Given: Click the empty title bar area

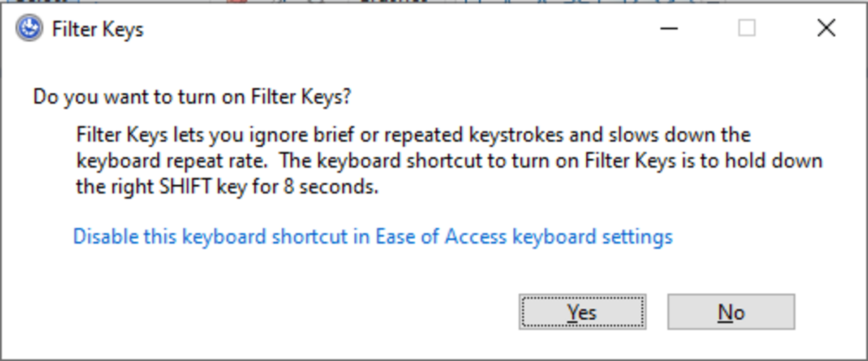Looking at the screenshot, I should click(398, 29).
